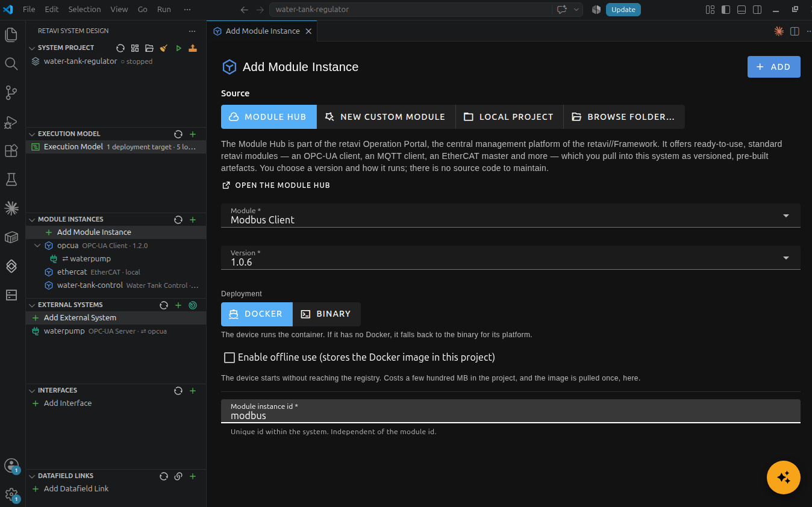Collapse the Datafield Links section
Image resolution: width=812 pixels, height=507 pixels.
click(x=33, y=476)
